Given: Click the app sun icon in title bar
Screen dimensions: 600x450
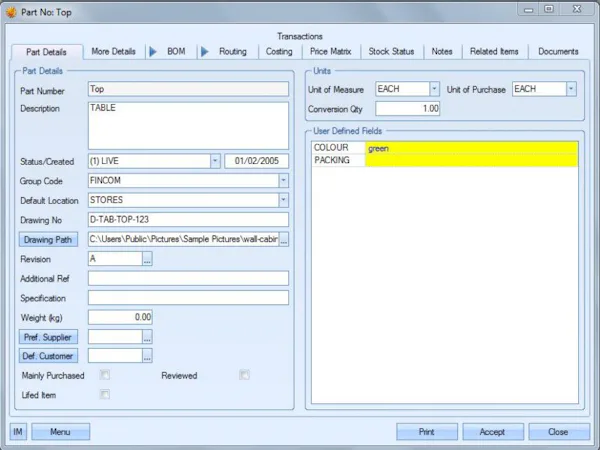Looking at the screenshot, I should pos(11,12).
